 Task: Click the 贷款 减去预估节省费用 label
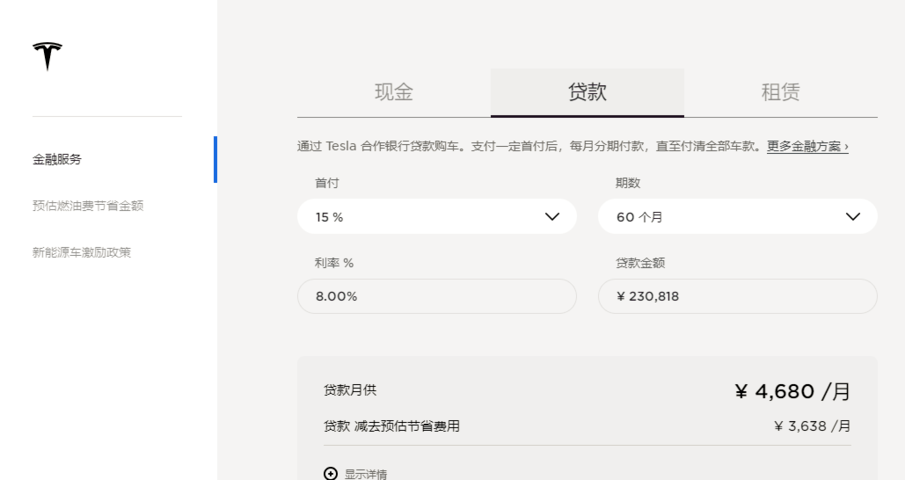click(391, 426)
